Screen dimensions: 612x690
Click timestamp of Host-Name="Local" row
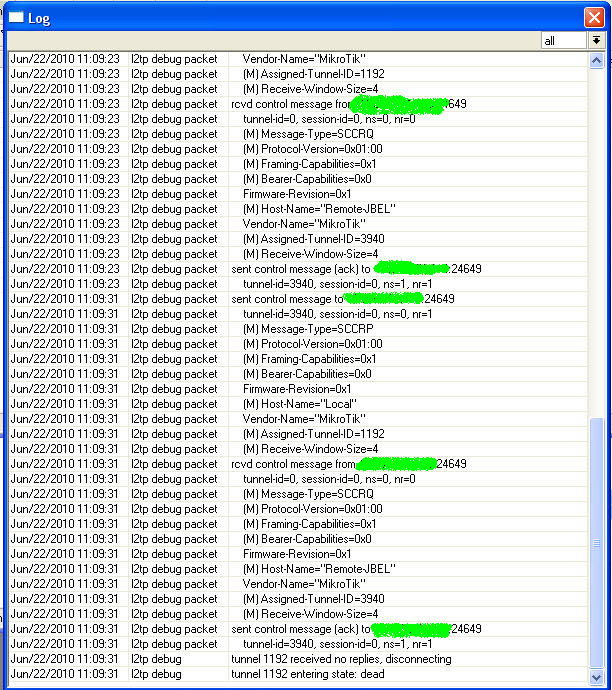coord(64,404)
